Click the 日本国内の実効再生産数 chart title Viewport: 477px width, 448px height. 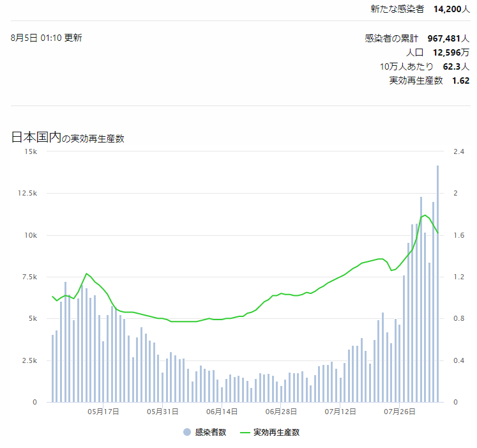(68, 137)
